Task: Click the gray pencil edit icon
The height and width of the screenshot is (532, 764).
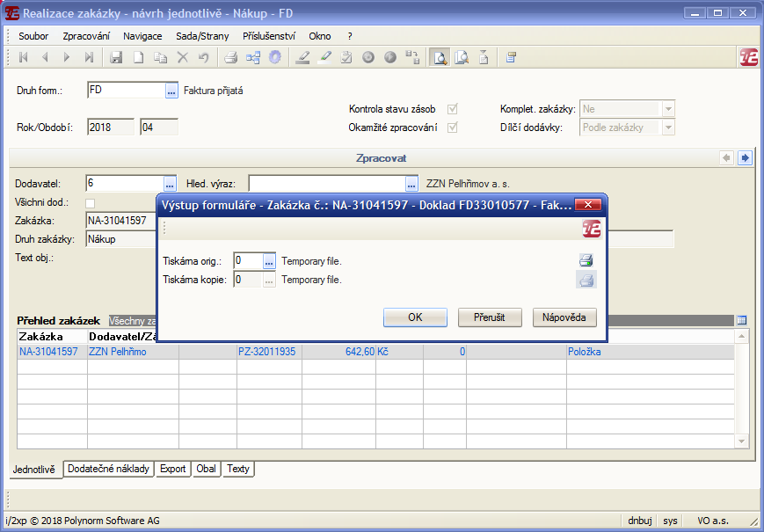Action: click(302, 57)
